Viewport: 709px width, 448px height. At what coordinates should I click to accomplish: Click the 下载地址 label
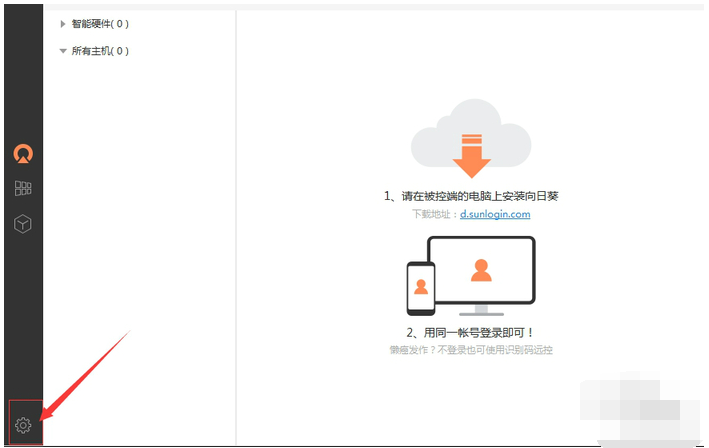(433, 214)
